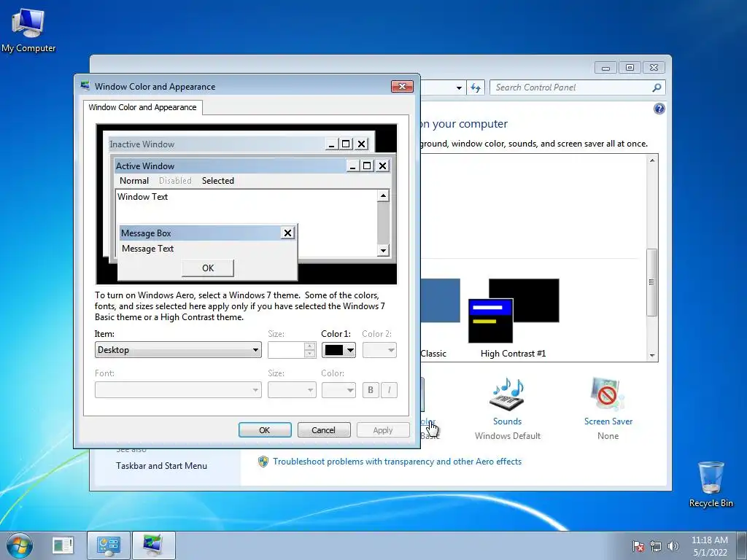The width and height of the screenshot is (747, 560).
Task: Click the Bold font style button
Action: pos(370,390)
